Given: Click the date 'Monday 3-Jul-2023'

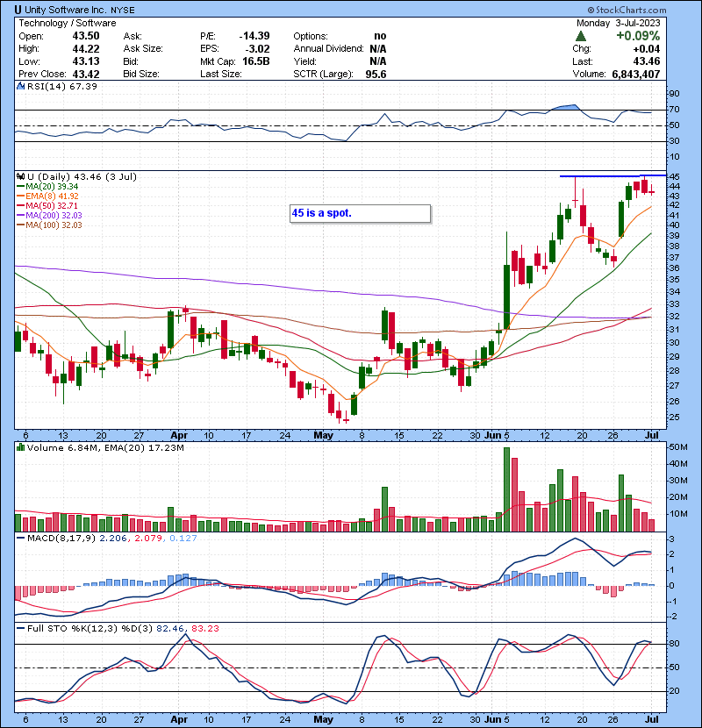Looking at the screenshot, I should coord(619,23).
